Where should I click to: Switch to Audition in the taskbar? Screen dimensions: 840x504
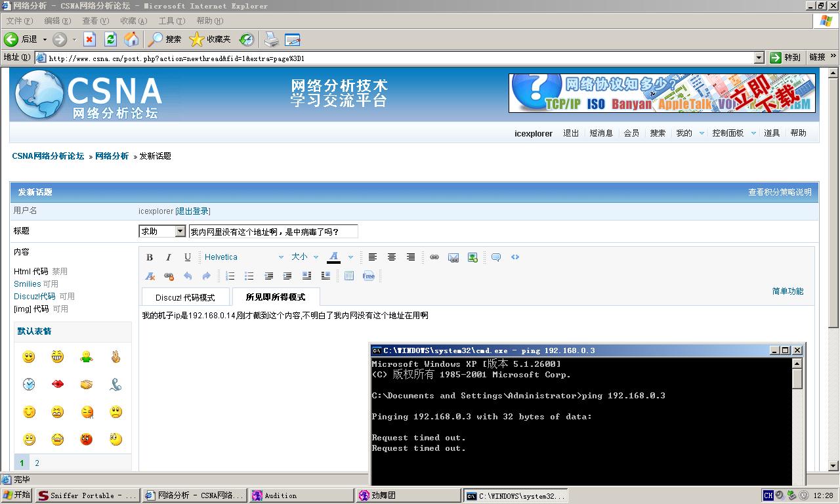click(301, 495)
